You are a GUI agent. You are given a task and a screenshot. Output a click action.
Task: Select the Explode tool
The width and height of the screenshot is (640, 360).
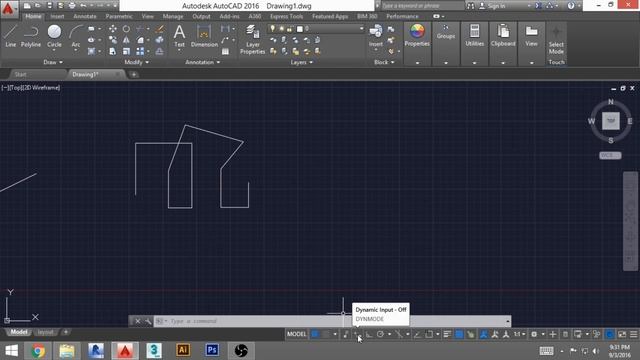pyautogui.click(x=160, y=40)
